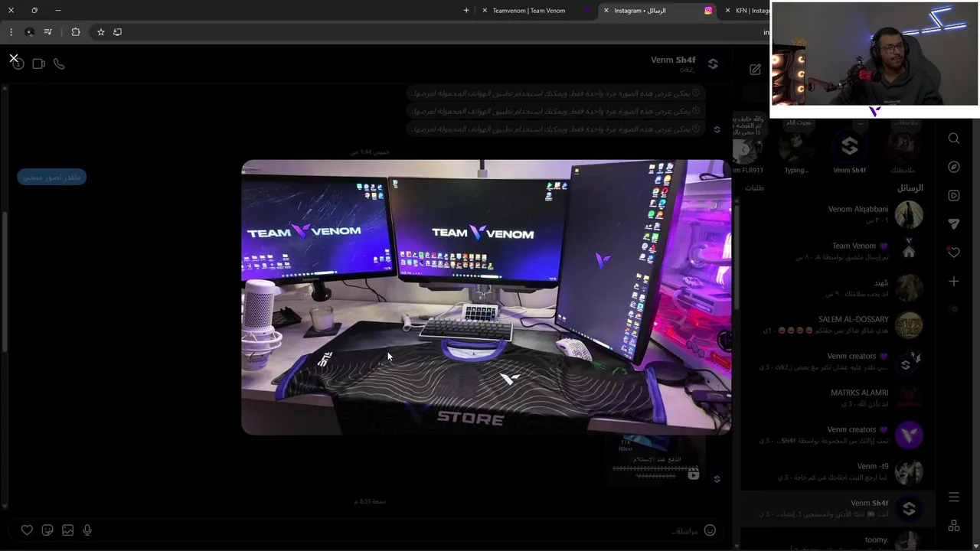Start a voice call with Venm Sh4f
This screenshot has width=980, height=551.
coord(59,64)
